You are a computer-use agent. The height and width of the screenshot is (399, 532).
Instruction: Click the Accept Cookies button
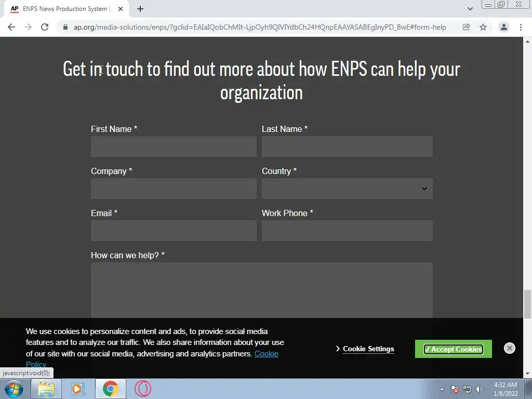[453, 349]
